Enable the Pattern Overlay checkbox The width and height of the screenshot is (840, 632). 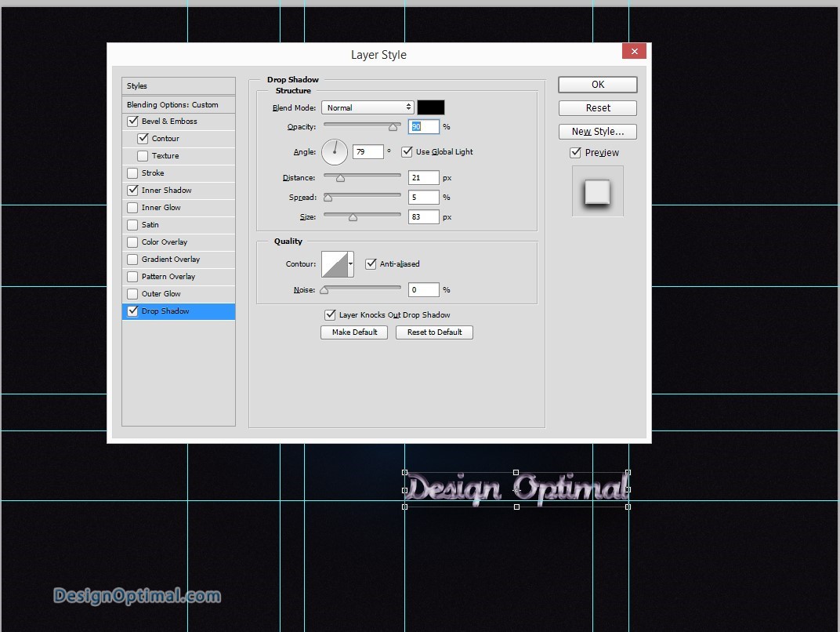point(132,277)
